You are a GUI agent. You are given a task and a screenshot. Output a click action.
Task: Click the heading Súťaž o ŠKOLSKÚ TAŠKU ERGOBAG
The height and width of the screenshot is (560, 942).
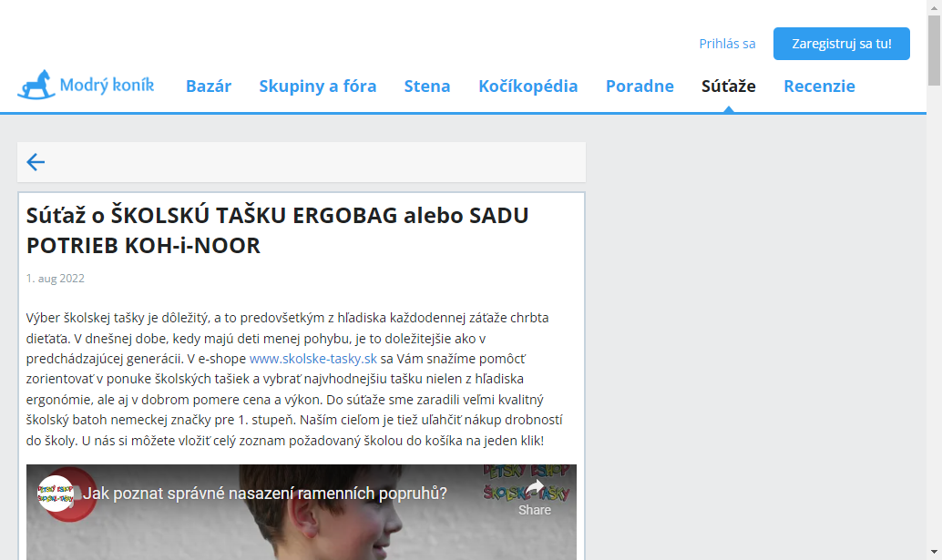click(278, 230)
